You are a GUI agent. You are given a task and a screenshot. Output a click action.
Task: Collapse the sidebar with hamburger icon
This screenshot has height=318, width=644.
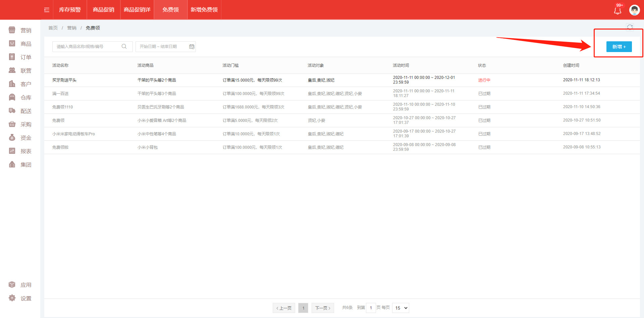(x=47, y=10)
